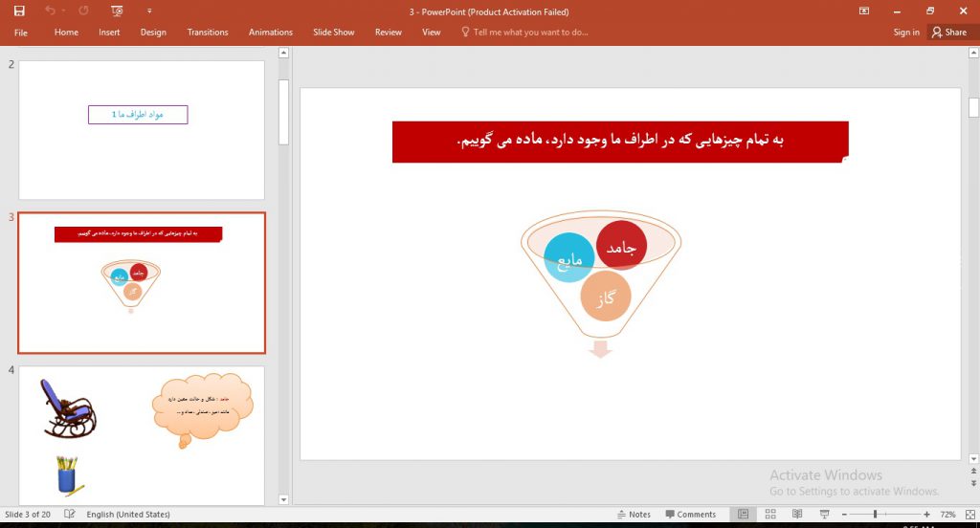This screenshot has width=980, height=528.
Task: Open Ribbon Display Options menu
Action: (864, 11)
